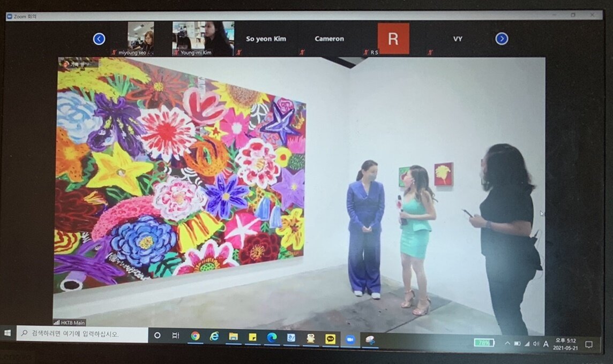Open network settings from tray icon
This screenshot has height=364, width=613.
tap(527, 344)
